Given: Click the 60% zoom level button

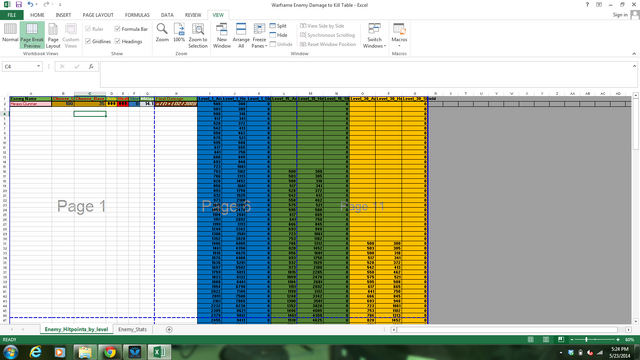Looking at the screenshot, I should click(629, 340).
